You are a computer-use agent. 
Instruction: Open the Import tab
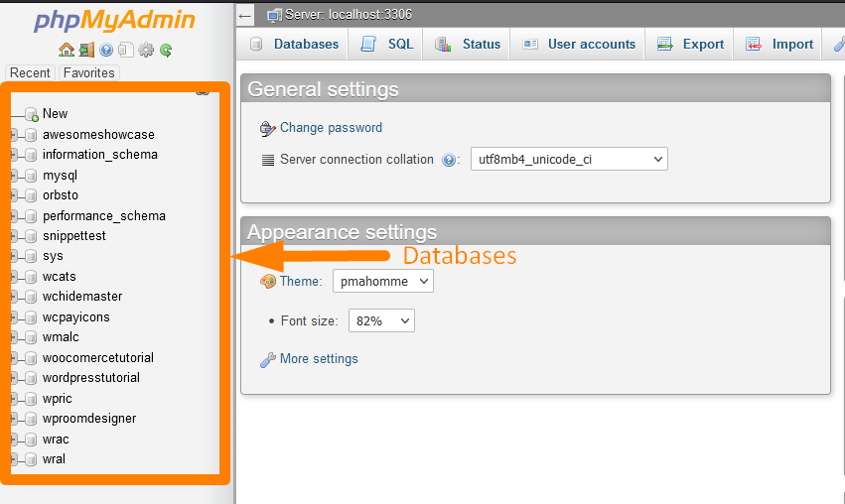tap(778, 45)
